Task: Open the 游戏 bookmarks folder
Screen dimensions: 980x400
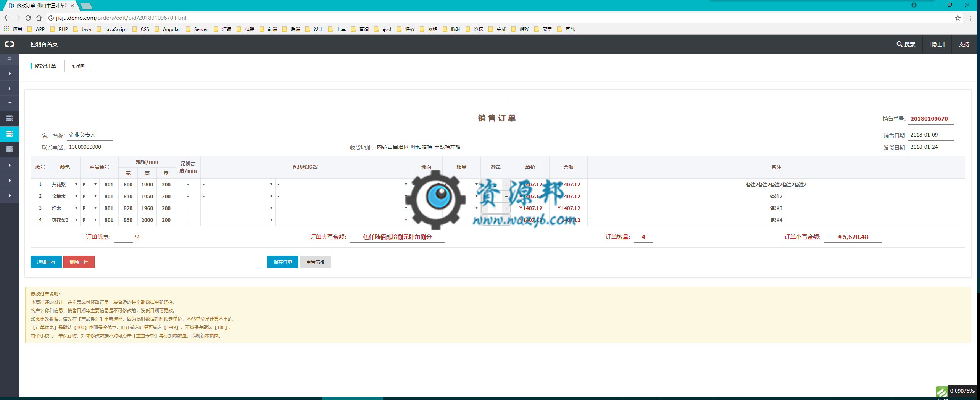Action: point(520,29)
